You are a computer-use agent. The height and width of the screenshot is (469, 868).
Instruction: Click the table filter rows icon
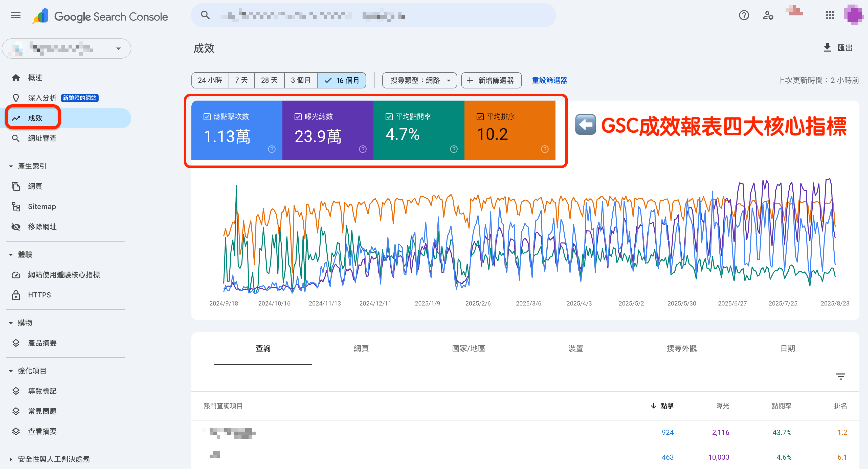[840, 377]
